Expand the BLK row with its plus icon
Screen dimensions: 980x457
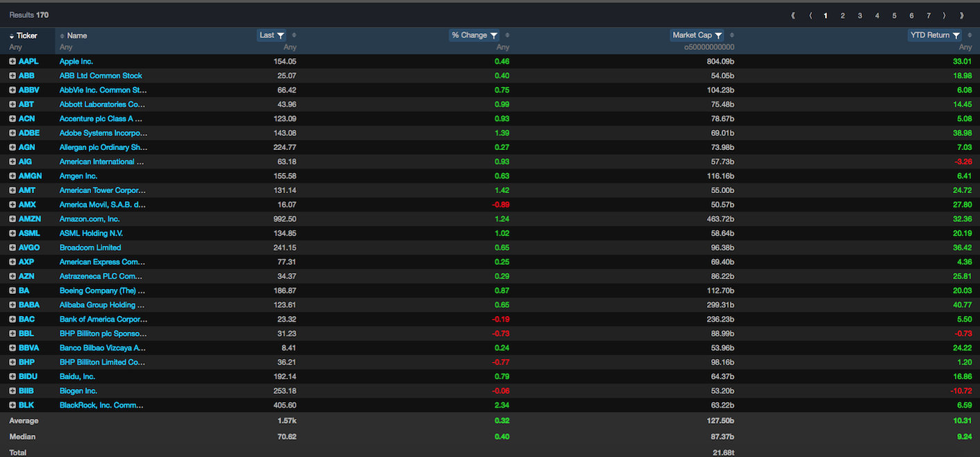point(13,405)
